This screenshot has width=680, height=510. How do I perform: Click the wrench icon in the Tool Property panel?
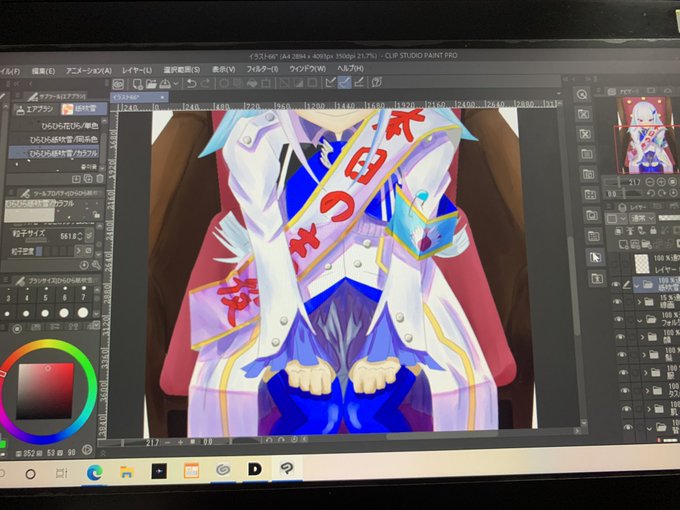pos(96,265)
